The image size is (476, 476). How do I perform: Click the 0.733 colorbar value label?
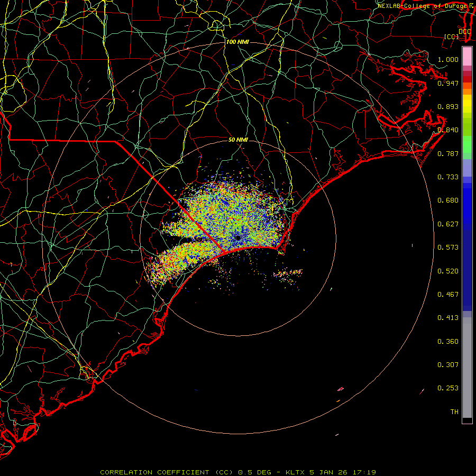point(448,177)
